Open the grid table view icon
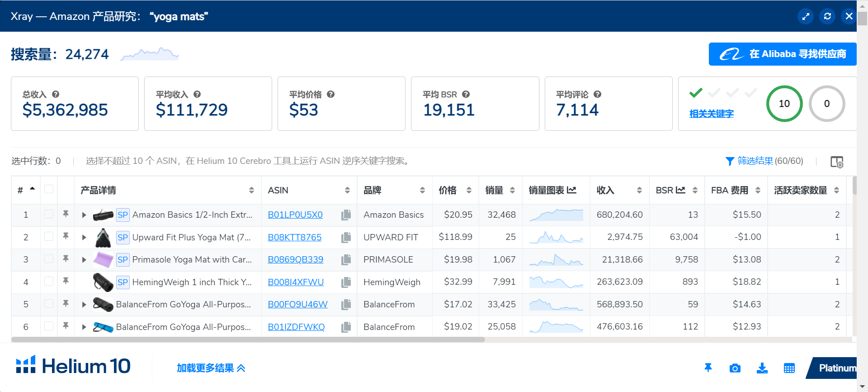Screen dimensions: 868x392 789,368
